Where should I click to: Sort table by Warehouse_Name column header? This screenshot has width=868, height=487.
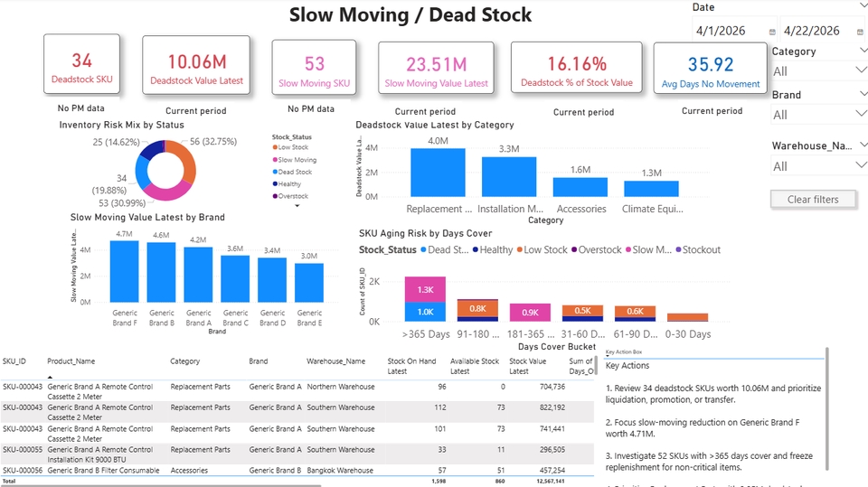pyautogui.click(x=336, y=361)
